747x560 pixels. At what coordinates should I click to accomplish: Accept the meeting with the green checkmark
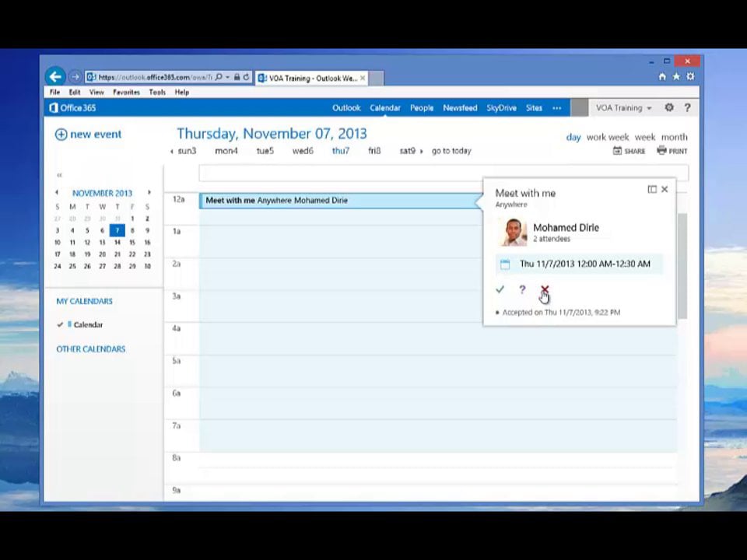pos(500,289)
